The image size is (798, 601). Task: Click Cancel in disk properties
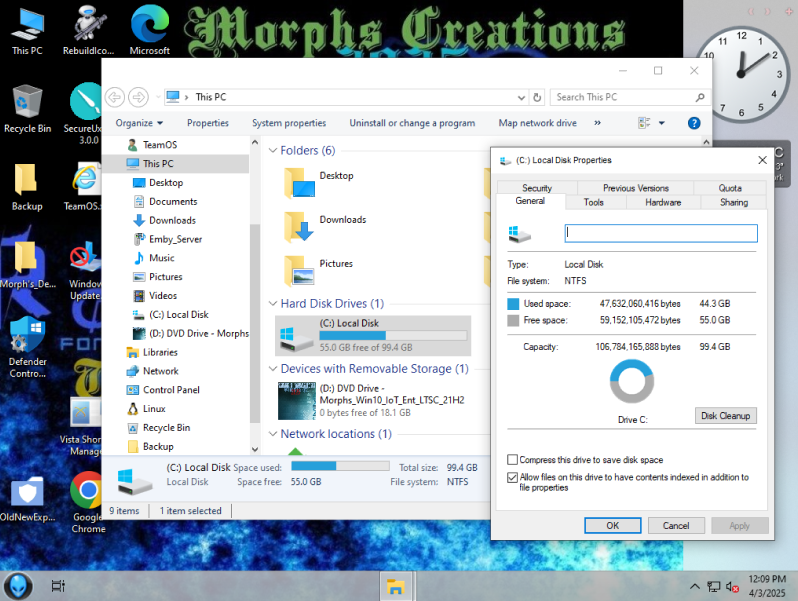tap(675, 525)
